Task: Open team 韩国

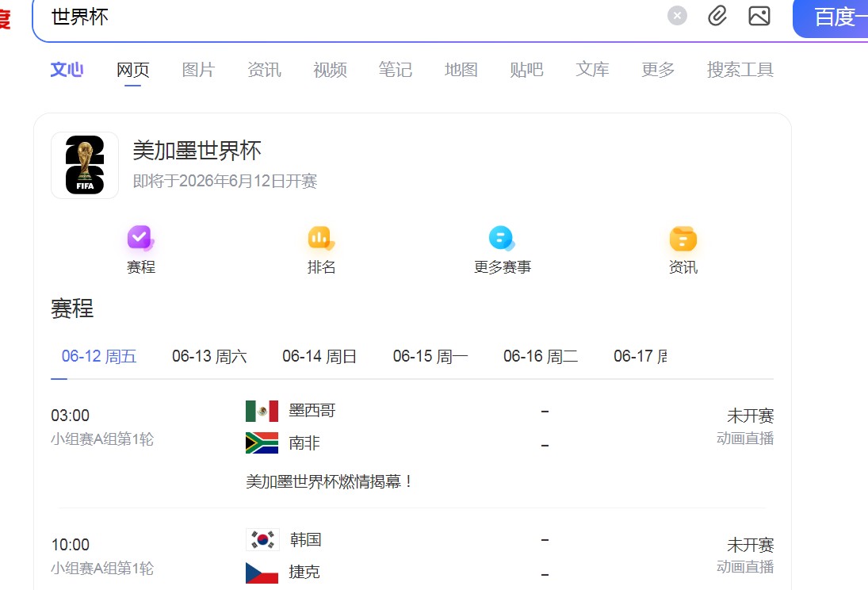Action: tap(305, 539)
